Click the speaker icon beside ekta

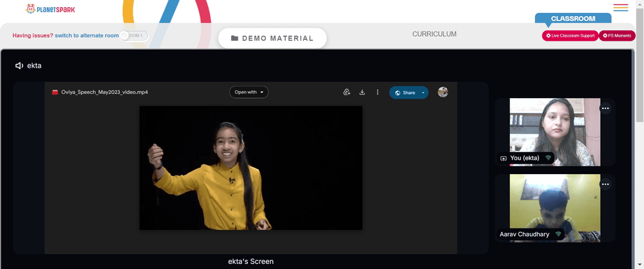[x=19, y=65]
